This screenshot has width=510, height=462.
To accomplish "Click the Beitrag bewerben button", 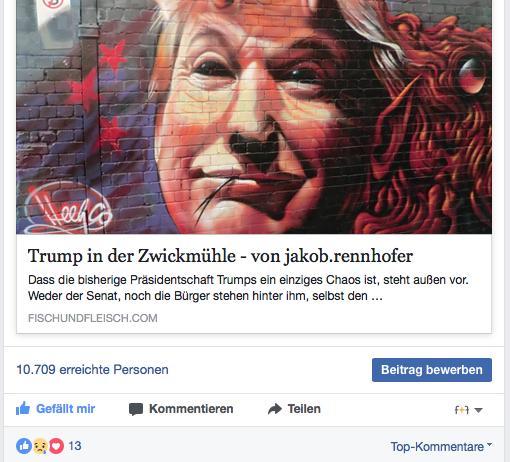I will [432, 370].
